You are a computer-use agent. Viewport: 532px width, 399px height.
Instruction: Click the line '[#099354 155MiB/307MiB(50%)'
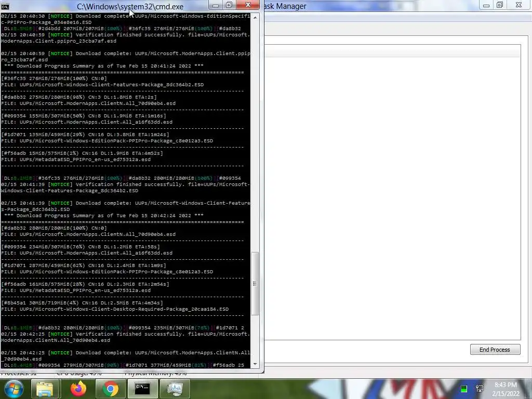click(84, 116)
